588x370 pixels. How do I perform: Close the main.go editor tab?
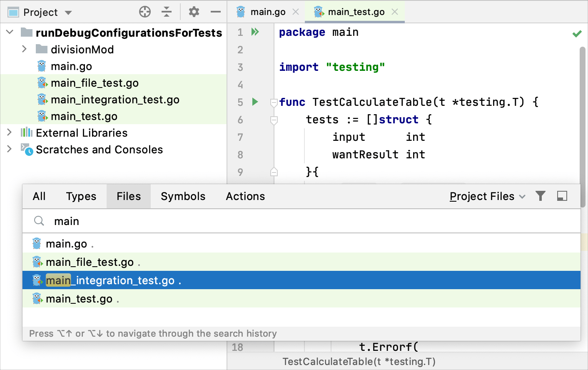[x=296, y=12]
